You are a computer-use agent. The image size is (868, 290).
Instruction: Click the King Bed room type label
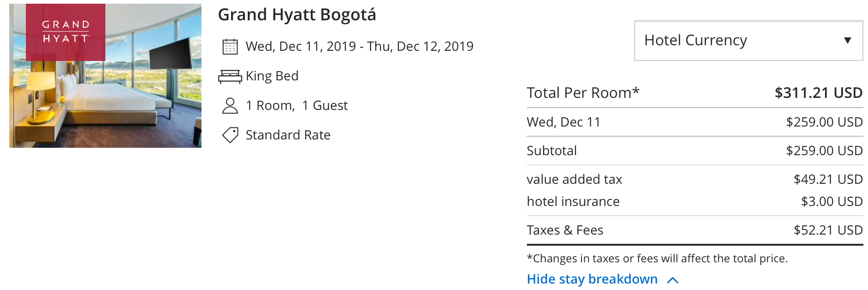tap(272, 76)
